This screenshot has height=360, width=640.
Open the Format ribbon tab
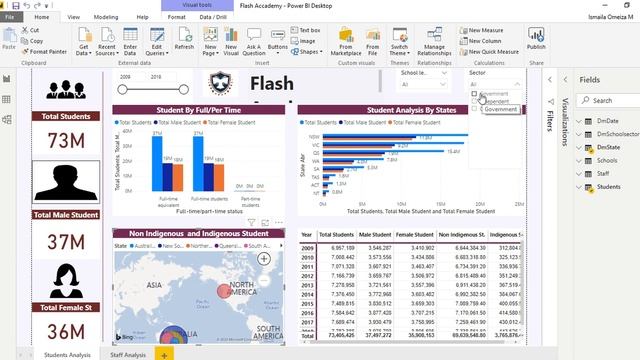click(x=176, y=17)
